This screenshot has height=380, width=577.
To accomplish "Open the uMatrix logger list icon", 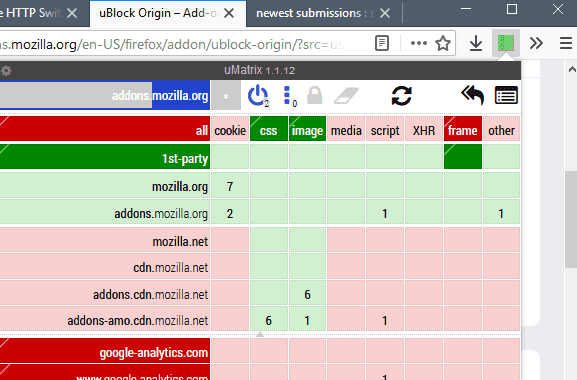I will coord(506,96).
